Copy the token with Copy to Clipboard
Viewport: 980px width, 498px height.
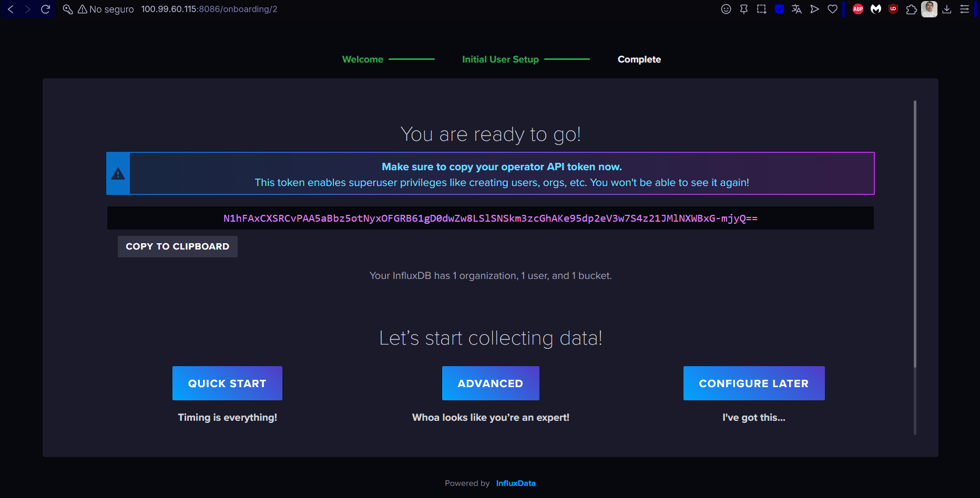click(178, 246)
